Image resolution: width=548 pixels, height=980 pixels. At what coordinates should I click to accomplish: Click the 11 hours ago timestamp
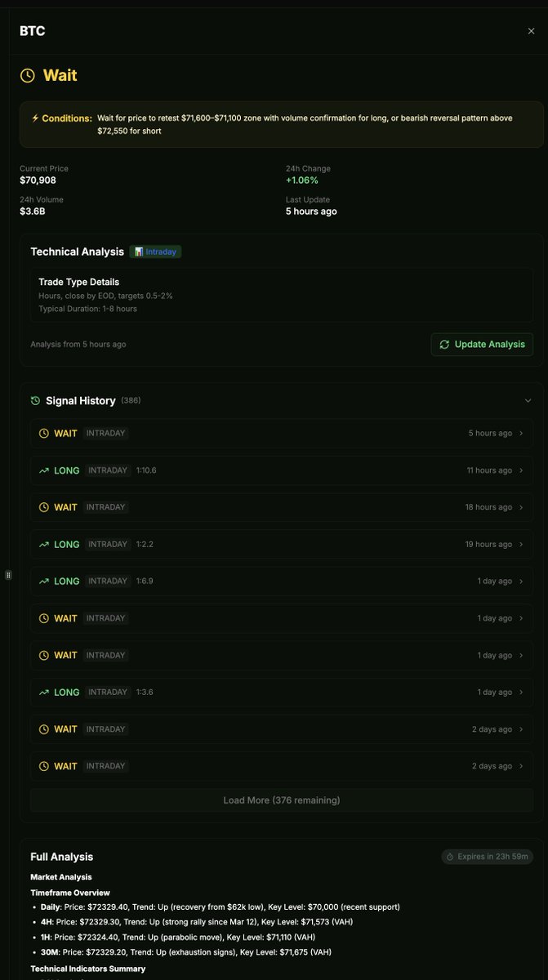[x=489, y=470]
